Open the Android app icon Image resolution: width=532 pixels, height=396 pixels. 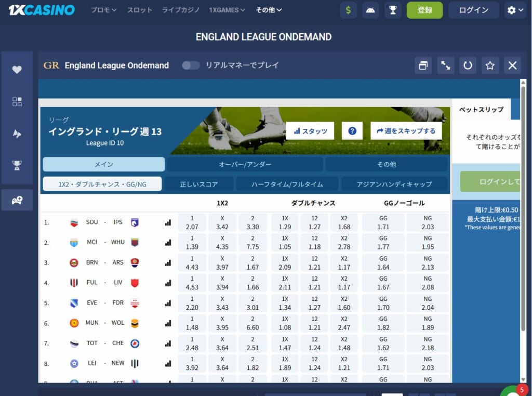tap(370, 10)
